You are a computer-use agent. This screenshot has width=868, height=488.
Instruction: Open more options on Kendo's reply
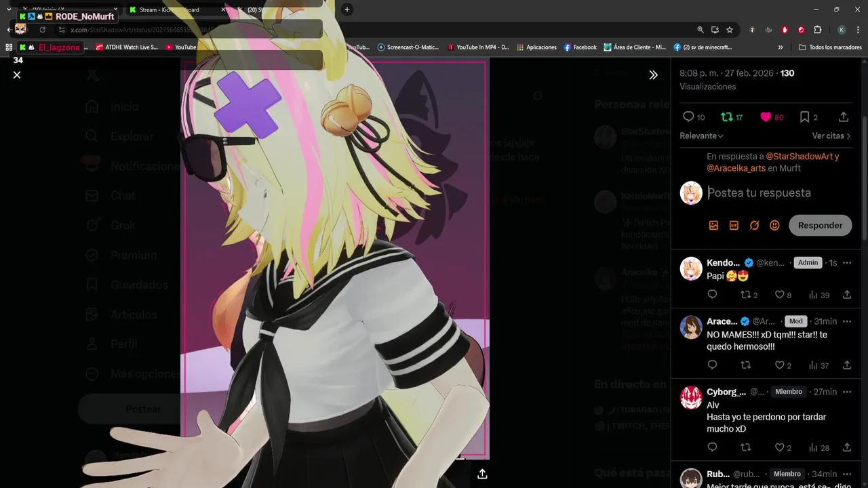[847, 262]
